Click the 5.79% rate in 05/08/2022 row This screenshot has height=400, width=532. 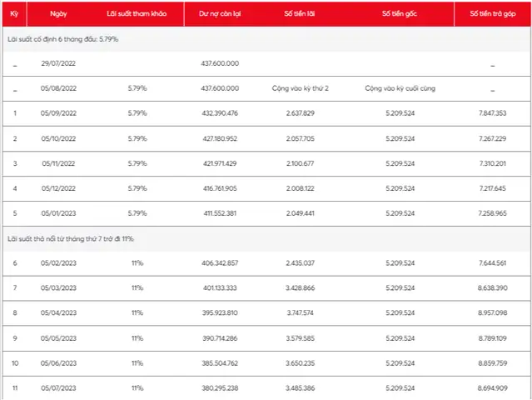137,88
